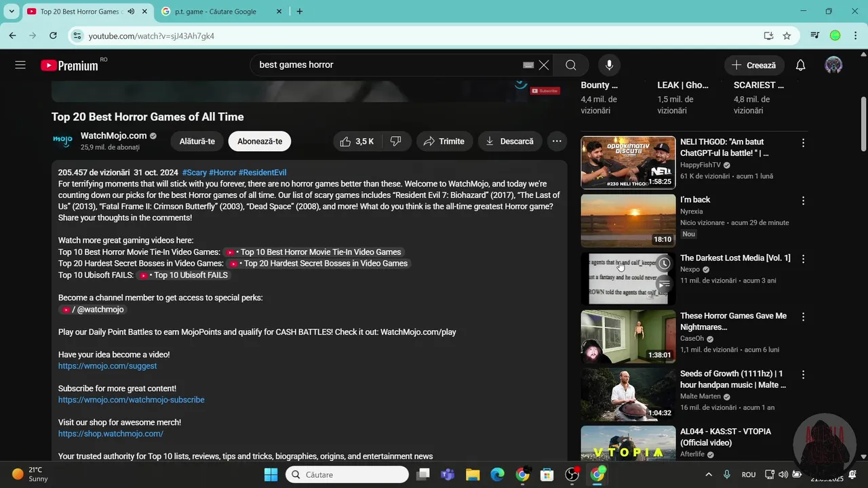
Task: Open Top 10 Best Horror Movie Tie-In link
Action: [x=314, y=252]
